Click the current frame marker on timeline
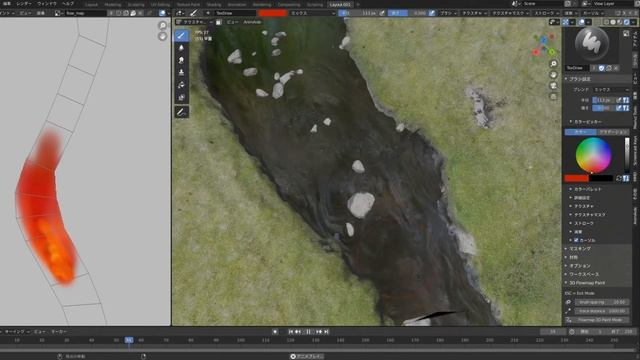The height and width of the screenshot is (360, 640). tap(129, 340)
